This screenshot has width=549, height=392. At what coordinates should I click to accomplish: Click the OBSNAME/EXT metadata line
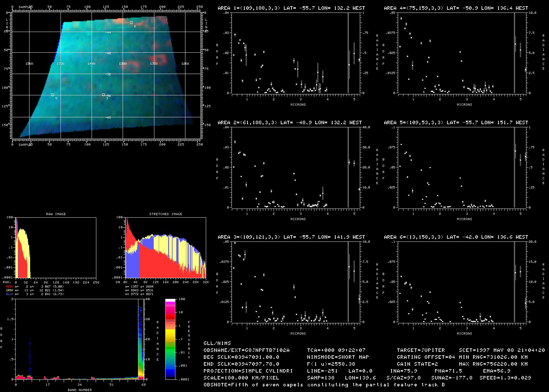(247, 350)
